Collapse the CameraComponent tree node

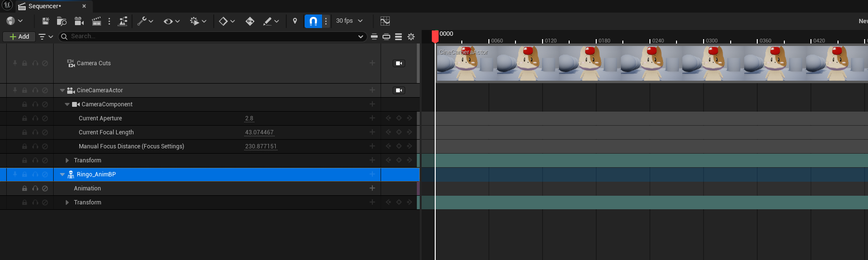coord(67,104)
